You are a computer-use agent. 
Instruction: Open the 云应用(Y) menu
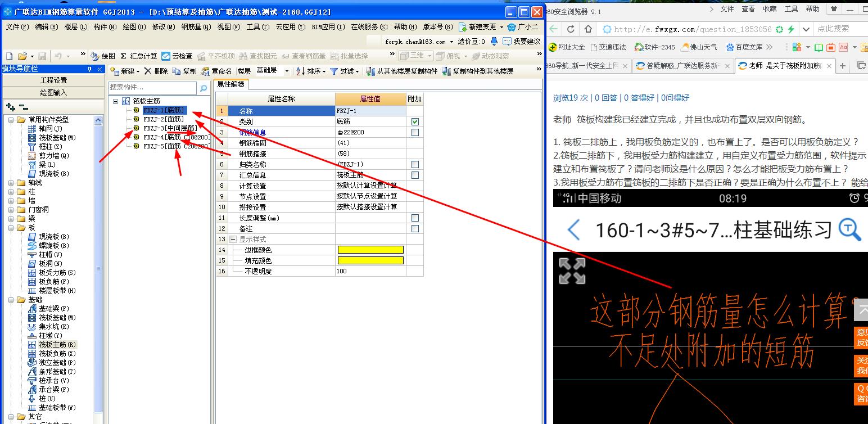tap(290, 26)
